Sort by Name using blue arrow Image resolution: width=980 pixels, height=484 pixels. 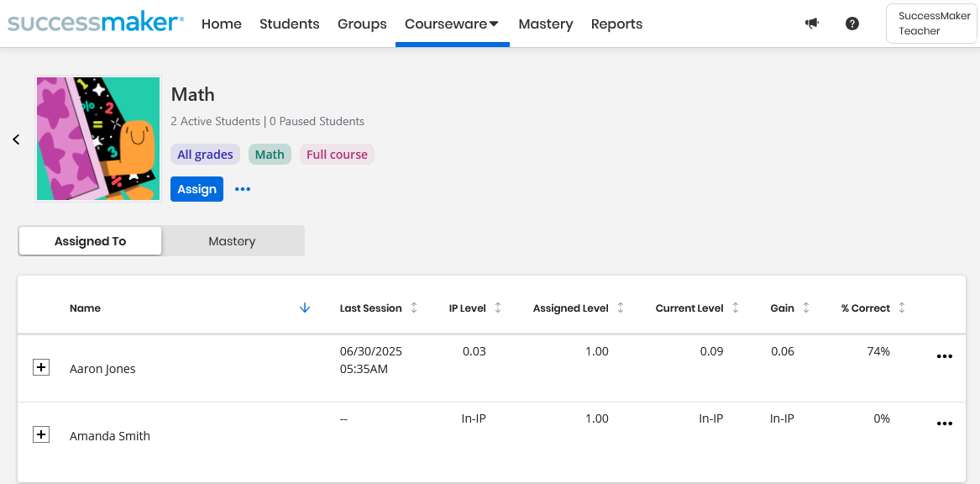click(x=305, y=308)
